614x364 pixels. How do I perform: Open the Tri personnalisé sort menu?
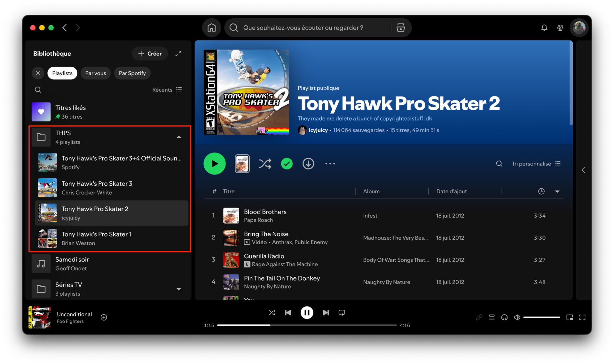536,164
